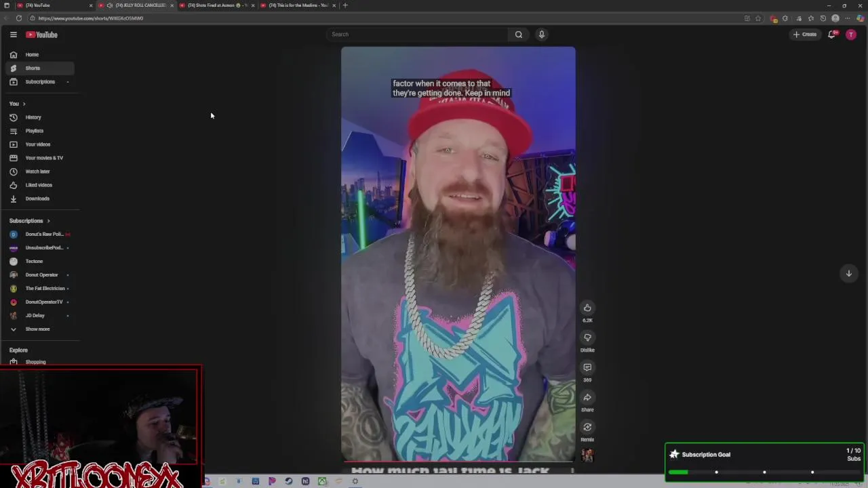
Task: Open Tectone channel subscription
Action: (x=40, y=261)
